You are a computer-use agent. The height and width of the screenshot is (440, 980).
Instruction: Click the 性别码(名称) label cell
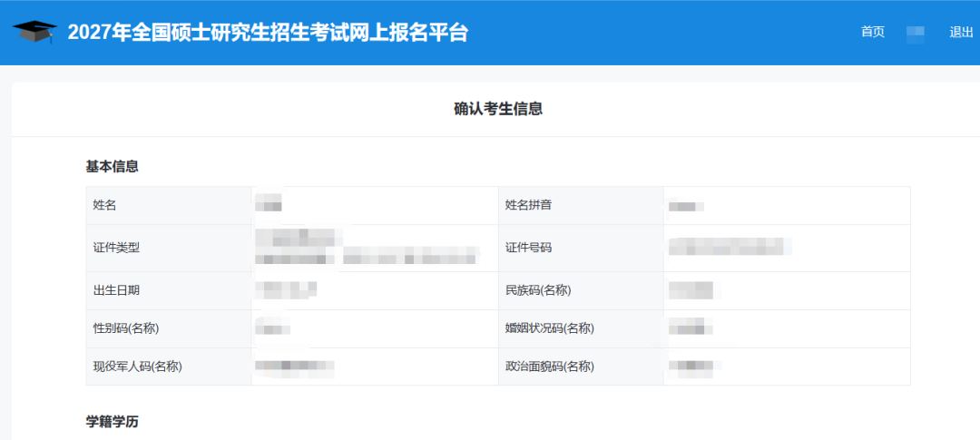(x=169, y=328)
